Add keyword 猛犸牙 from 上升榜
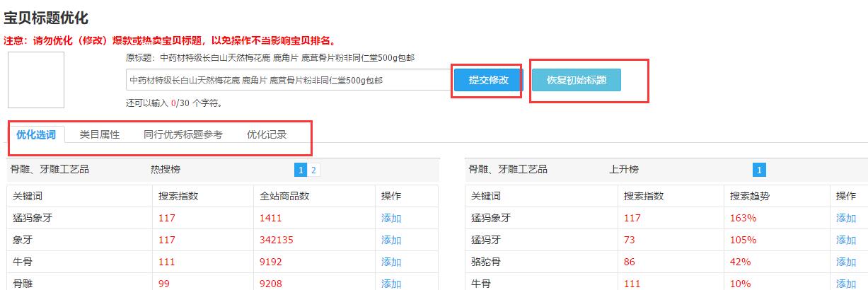The width and height of the screenshot is (868, 290). (846, 240)
